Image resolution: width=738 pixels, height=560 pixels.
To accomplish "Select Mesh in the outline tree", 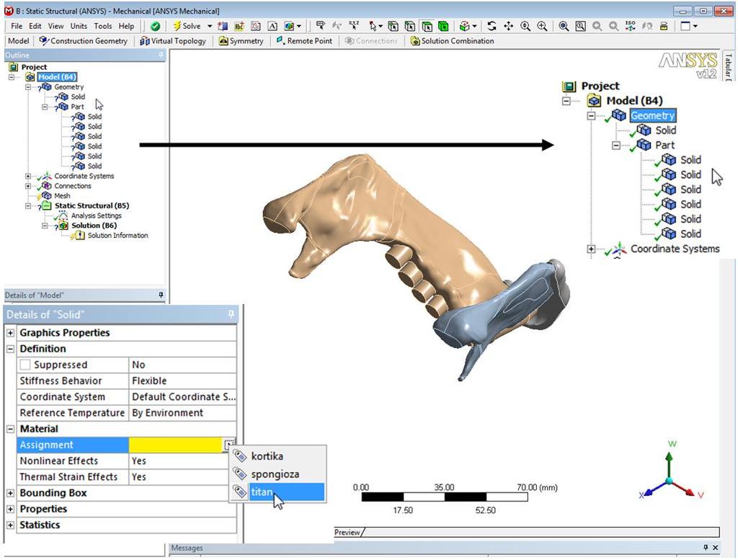I will [62, 196].
